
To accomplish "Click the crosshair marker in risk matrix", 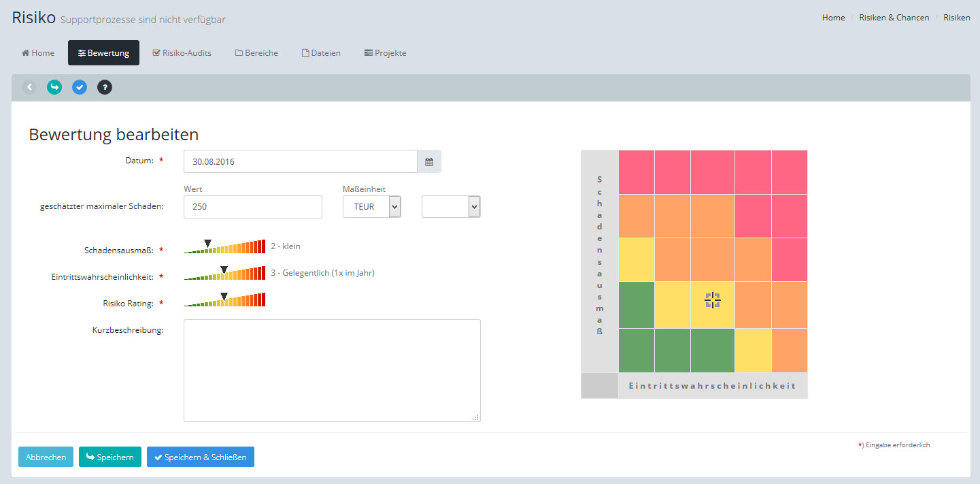I will pos(712,300).
